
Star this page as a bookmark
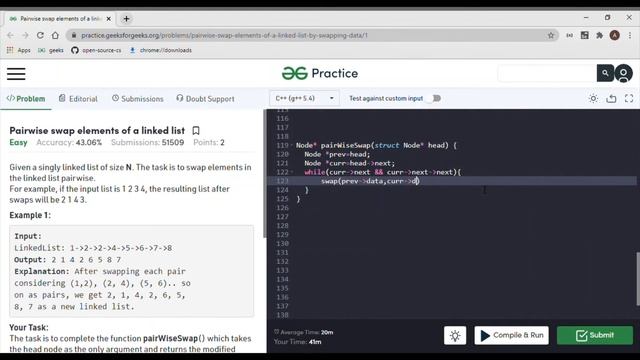[551, 36]
